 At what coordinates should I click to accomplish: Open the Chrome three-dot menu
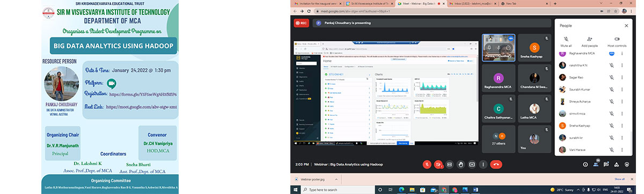pyautogui.click(x=632, y=11)
